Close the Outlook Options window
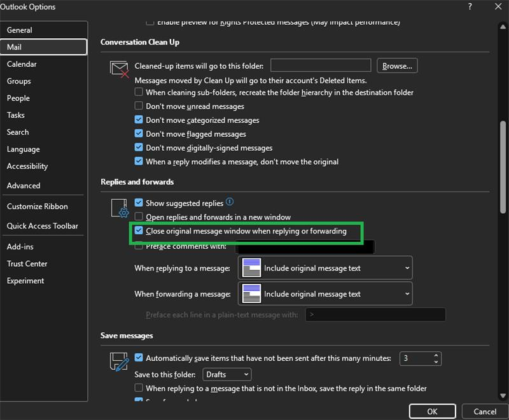This screenshot has height=420, width=509. click(498, 6)
